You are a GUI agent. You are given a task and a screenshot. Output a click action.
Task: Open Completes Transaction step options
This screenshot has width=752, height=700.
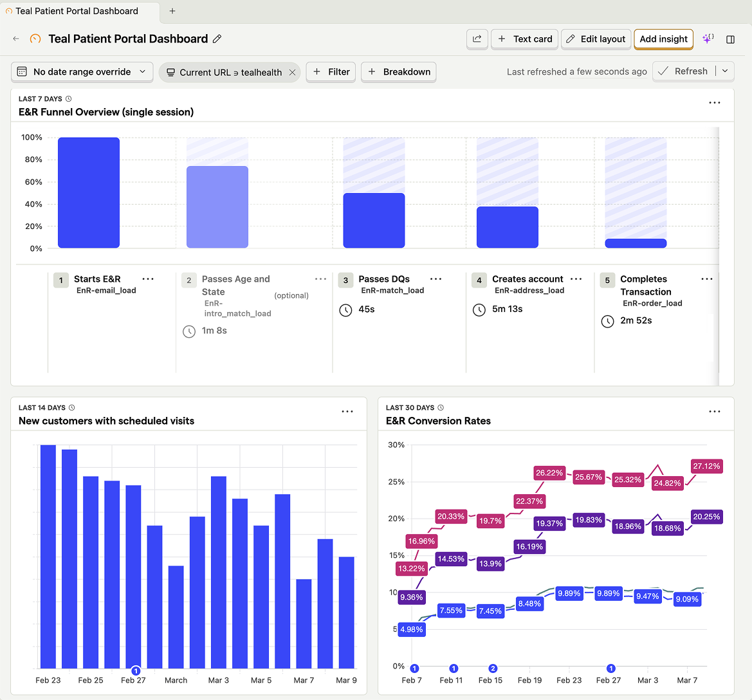point(707,279)
